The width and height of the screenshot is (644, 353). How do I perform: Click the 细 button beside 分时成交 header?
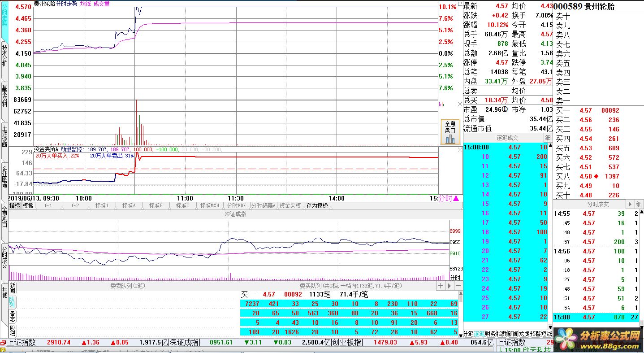pos(639,204)
